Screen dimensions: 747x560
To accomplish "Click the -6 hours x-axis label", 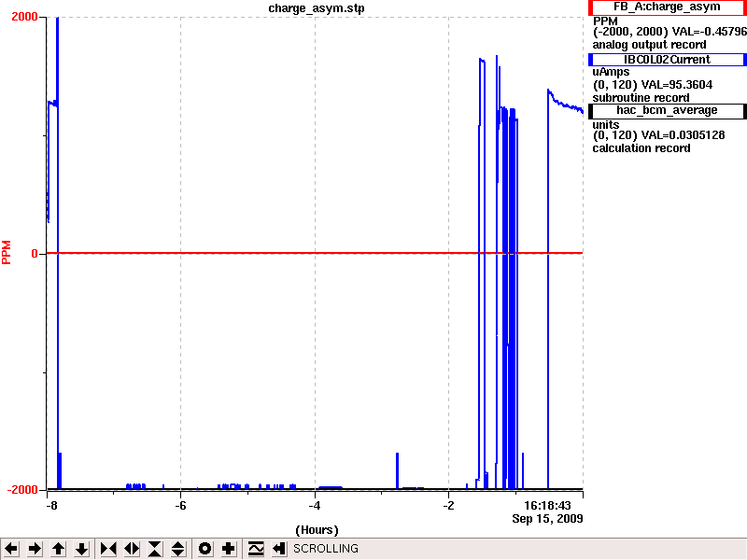I will [x=180, y=506].
